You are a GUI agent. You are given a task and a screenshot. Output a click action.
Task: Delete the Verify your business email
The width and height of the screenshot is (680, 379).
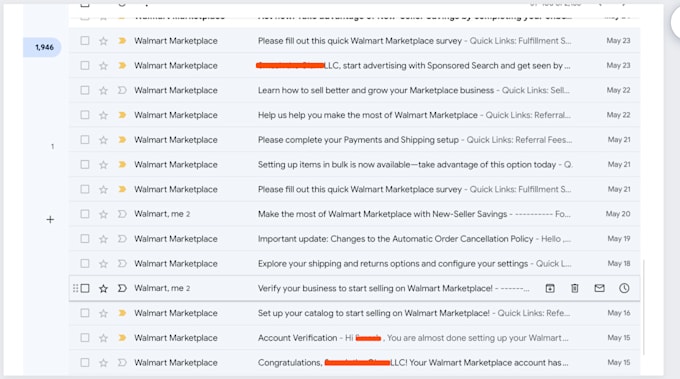pos(575,288)
